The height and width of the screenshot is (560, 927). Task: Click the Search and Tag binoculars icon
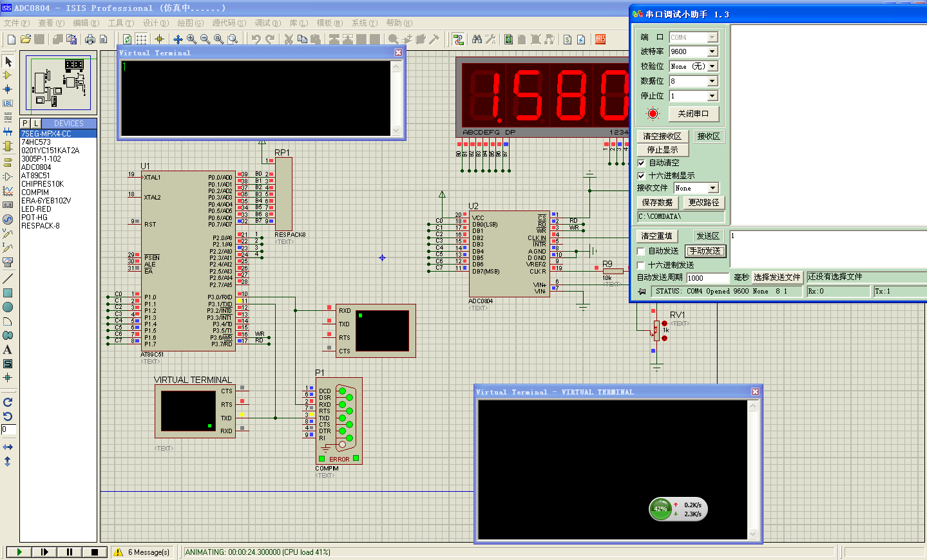477,39
